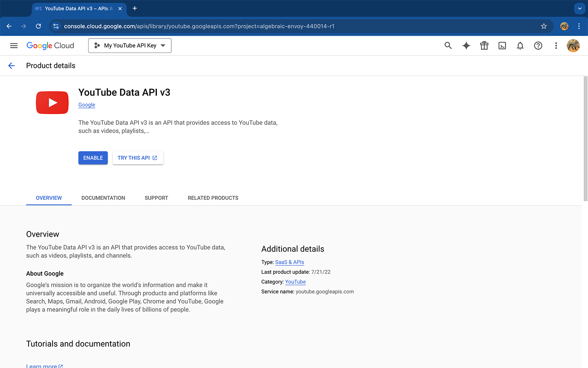This screenshot has height=368, width=588.
Task: Click the YouTube red play logo
Action: (x=52, y=102)
